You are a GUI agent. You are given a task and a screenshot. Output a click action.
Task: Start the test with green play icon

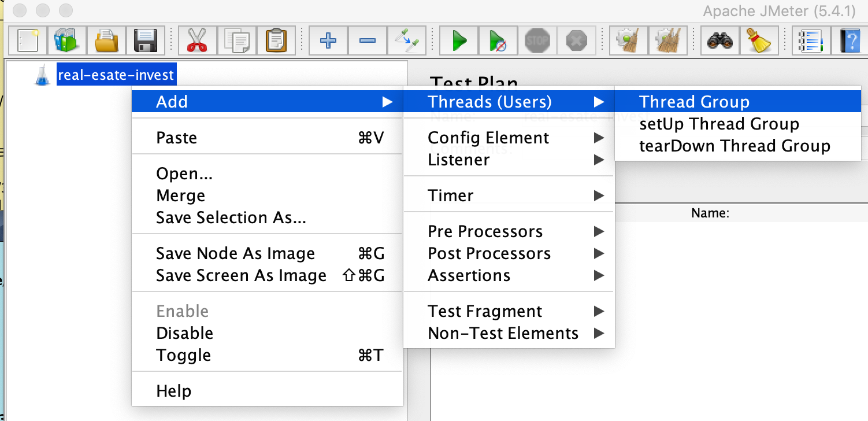pyautogui.click(x=459, y=41)
